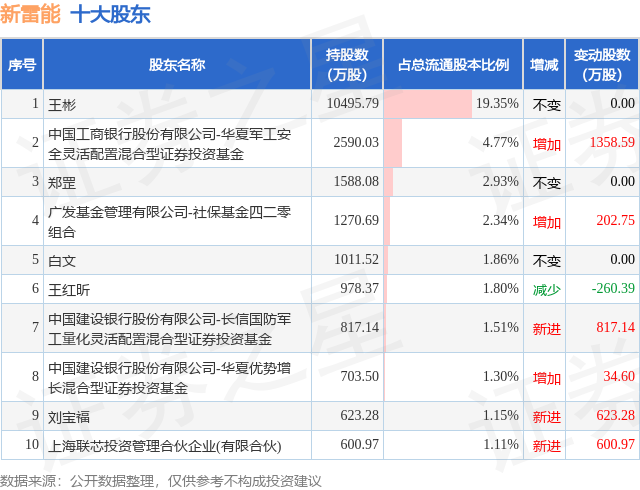Click the 数据来源 footer note
640x490 pixels.
(x=161, y=481)
